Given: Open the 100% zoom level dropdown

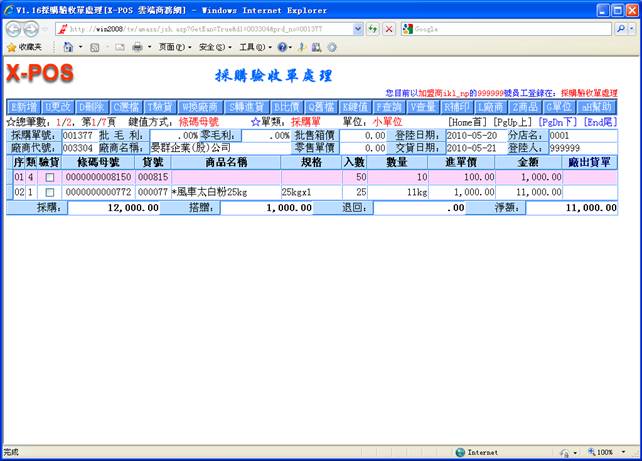Looking at the screenshot, I should tap(610, 452).
